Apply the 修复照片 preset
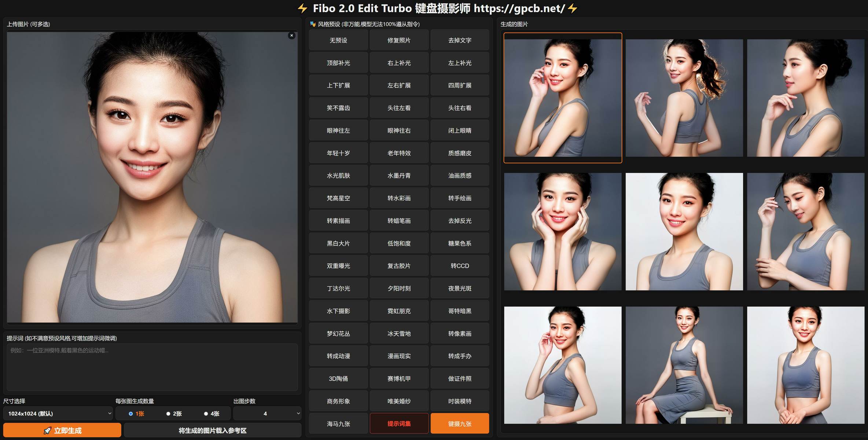Image resolution: width=868 pixels, height=440 pixels. point(399,40)
